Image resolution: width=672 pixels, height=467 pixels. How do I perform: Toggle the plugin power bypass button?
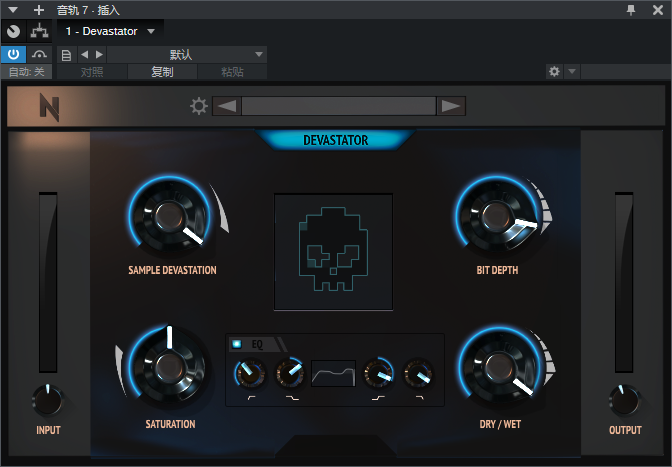14,54
